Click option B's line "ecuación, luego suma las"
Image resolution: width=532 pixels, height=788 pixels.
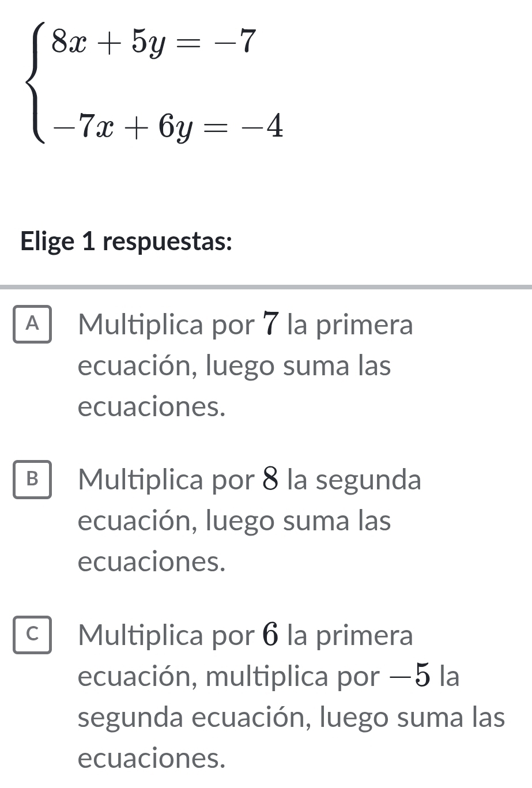pyautogui.click(x=235, y=521)
